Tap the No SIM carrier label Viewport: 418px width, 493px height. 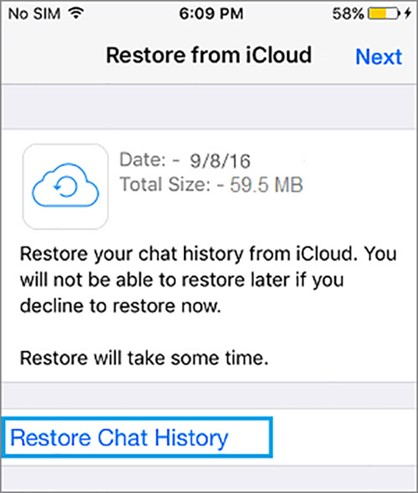(x=34, y=14)
